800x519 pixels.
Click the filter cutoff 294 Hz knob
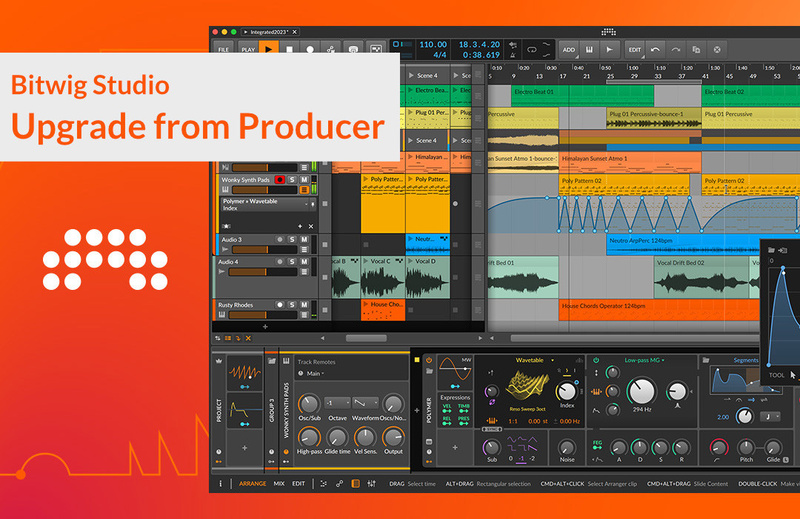(641, 391)
